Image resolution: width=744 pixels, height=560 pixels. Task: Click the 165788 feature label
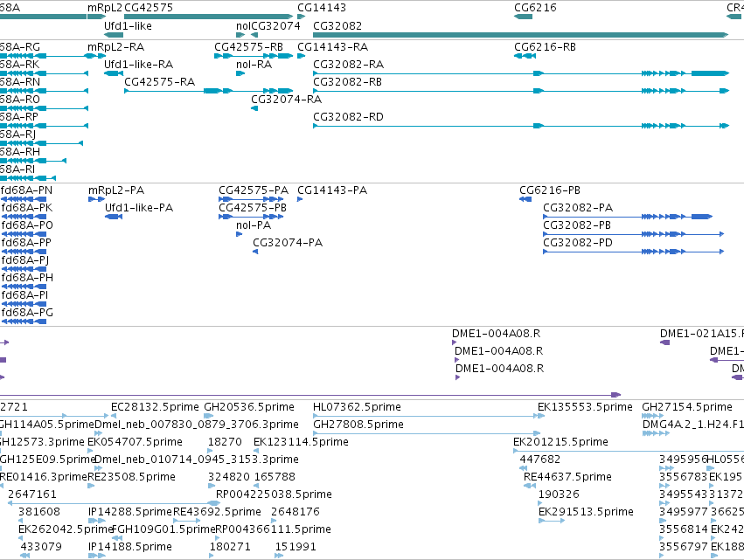click(x=275, y=478)
